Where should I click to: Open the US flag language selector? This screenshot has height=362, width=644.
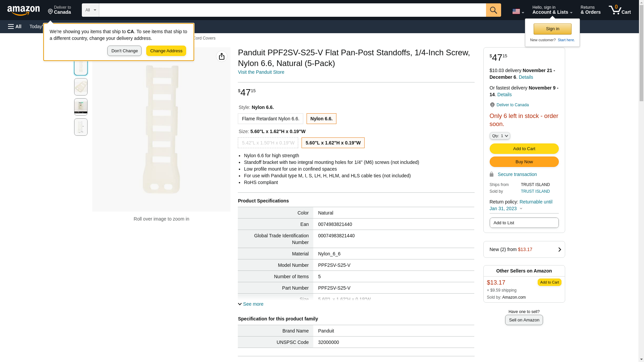518,11
